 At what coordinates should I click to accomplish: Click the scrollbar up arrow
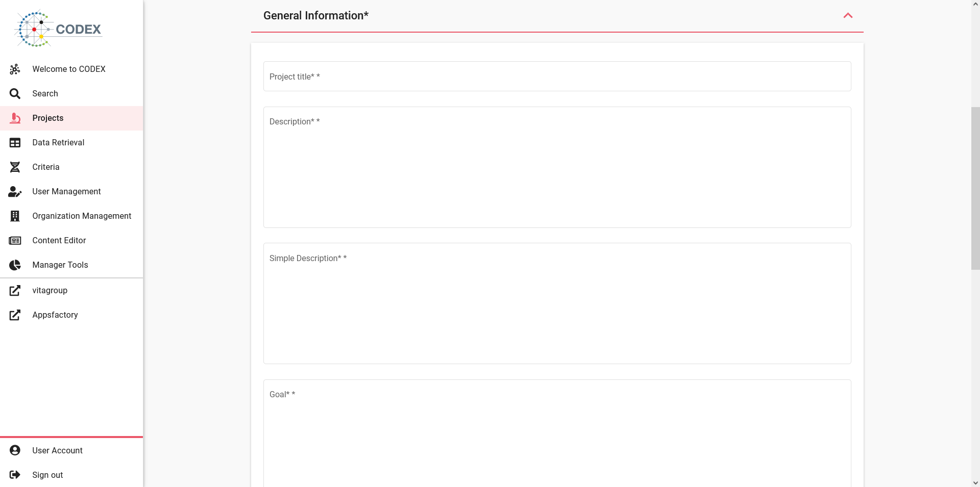975,4
